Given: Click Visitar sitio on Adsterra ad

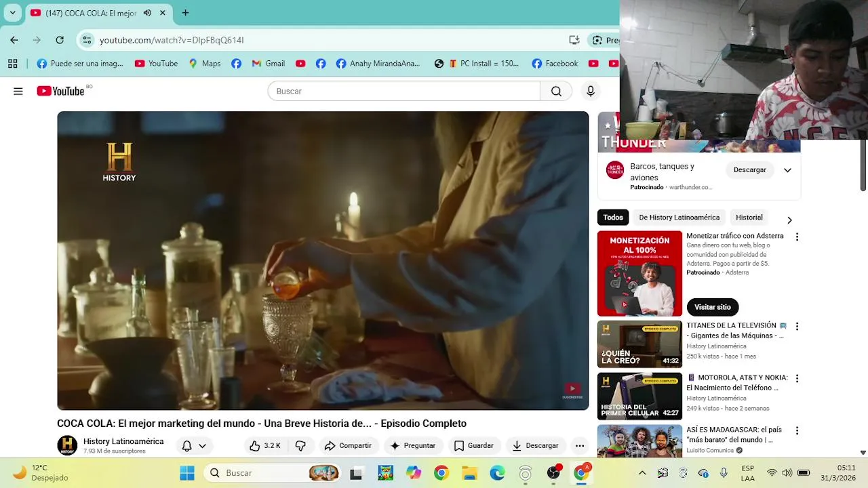Looking at the screenshot, I should (x=712, y=307).
